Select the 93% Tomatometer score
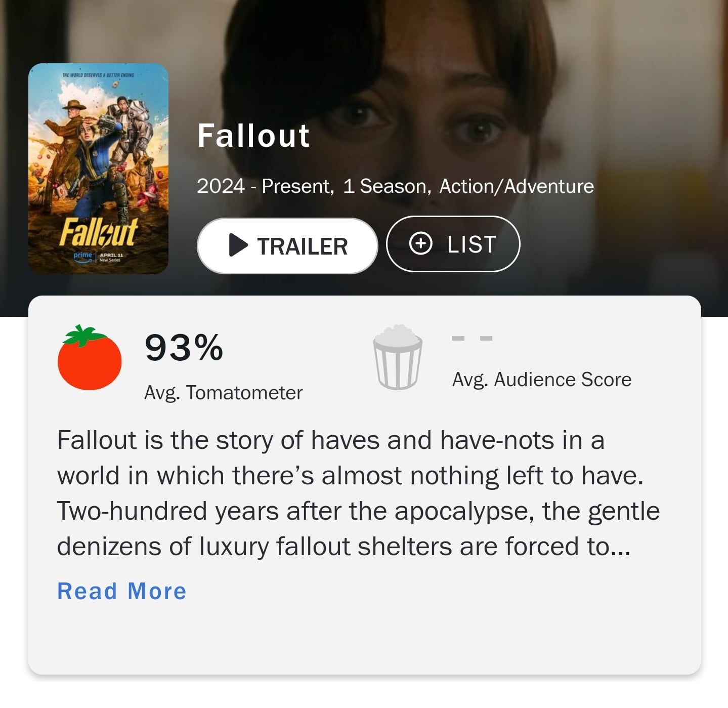Viewport: 728px width, 708px height. point(184,348)
